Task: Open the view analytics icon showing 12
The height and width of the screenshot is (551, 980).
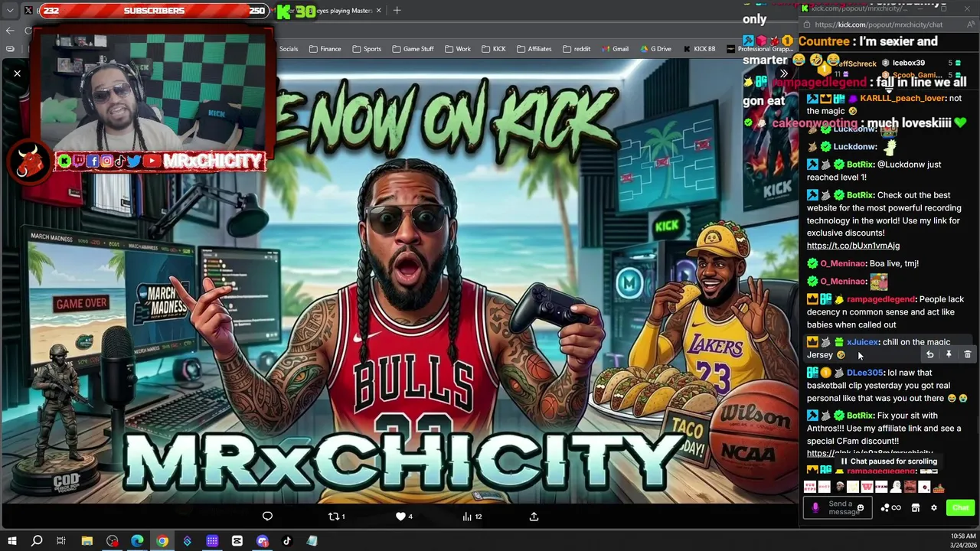Action: tap(472, 517)
